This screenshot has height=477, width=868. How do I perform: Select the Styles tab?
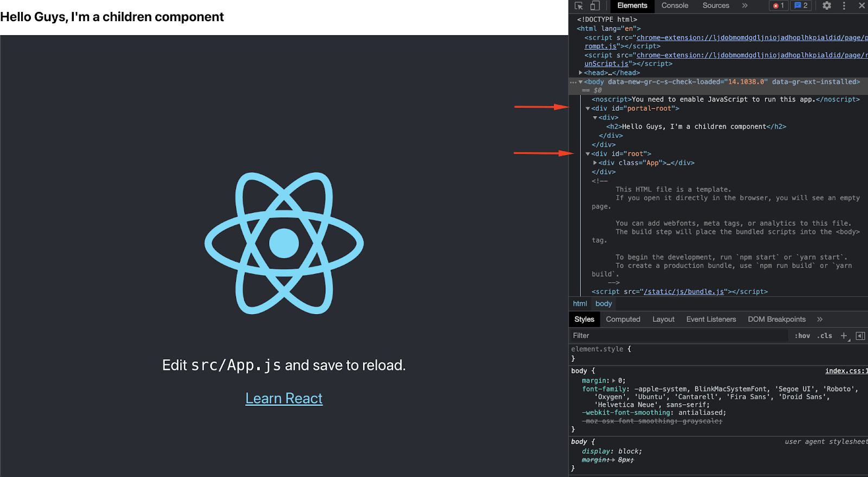click(x=584, y=319)
